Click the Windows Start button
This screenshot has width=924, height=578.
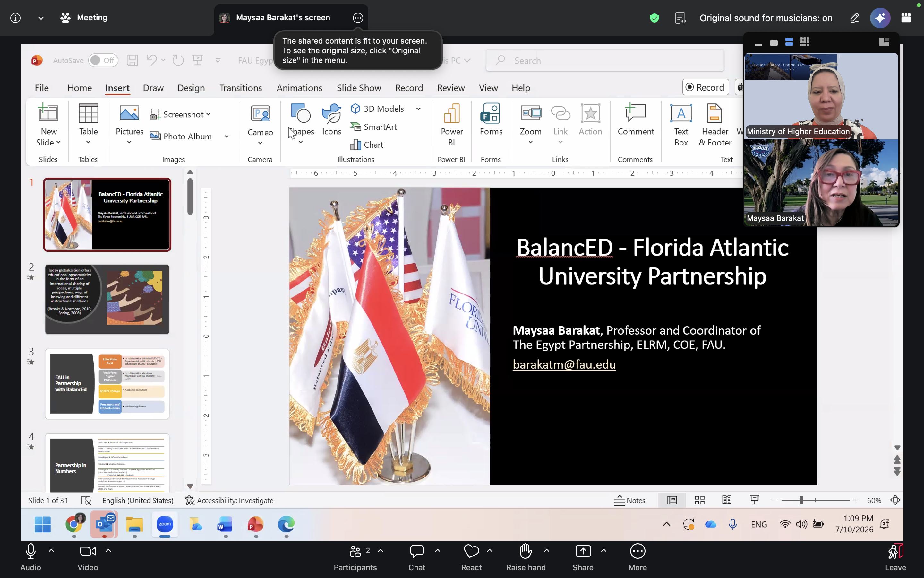pyautogui.click(x=43, y=524)
